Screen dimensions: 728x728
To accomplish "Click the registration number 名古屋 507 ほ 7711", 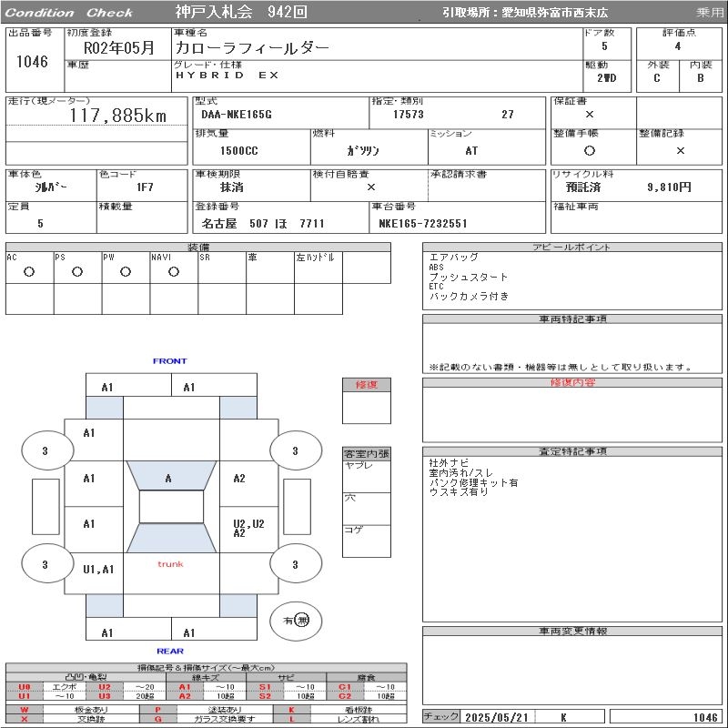I will pos(263,224).
